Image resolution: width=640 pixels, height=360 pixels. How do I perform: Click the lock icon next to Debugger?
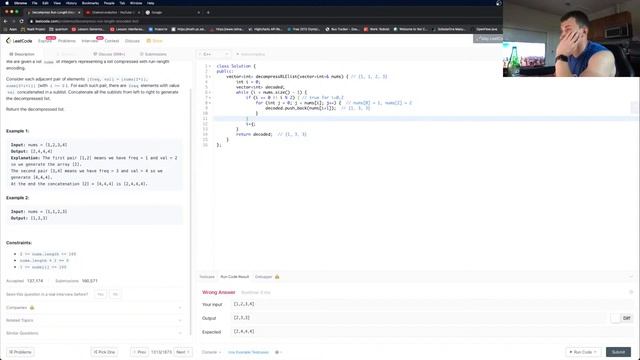(277, 277)
